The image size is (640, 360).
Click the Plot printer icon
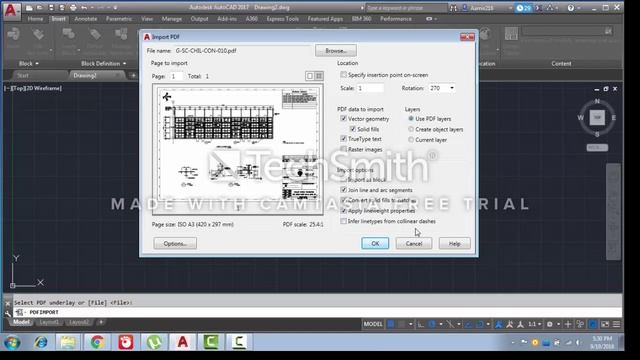[x=73, y=8]
